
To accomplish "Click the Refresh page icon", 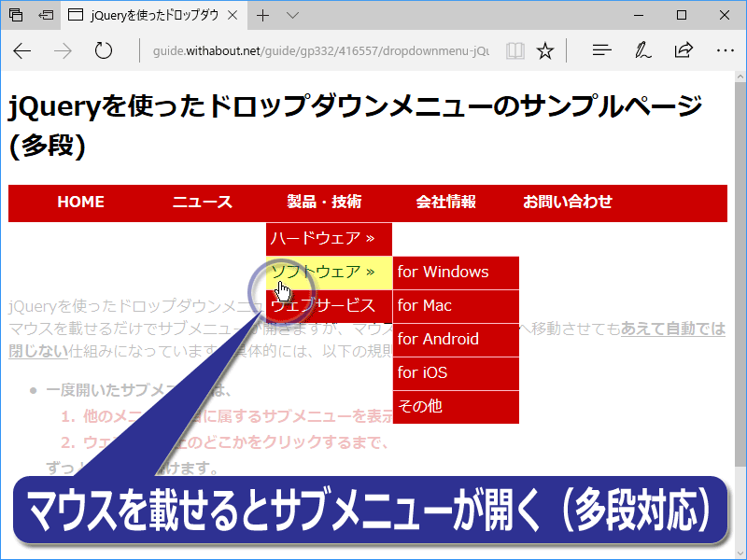I will [x=104, y=50].
